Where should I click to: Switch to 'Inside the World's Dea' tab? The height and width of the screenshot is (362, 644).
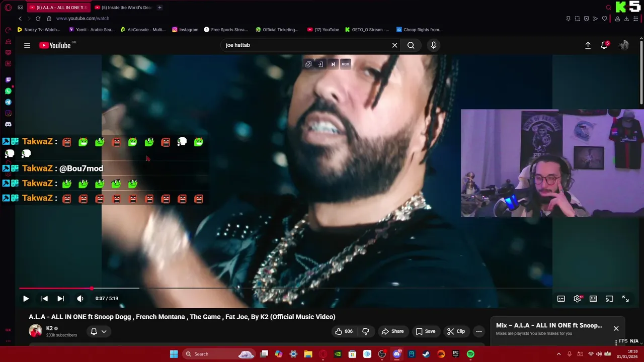click(123, 8)
